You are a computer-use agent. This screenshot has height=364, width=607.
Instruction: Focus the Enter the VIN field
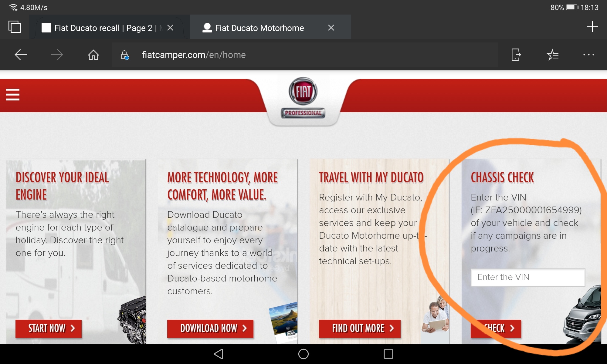click(528, 277)
